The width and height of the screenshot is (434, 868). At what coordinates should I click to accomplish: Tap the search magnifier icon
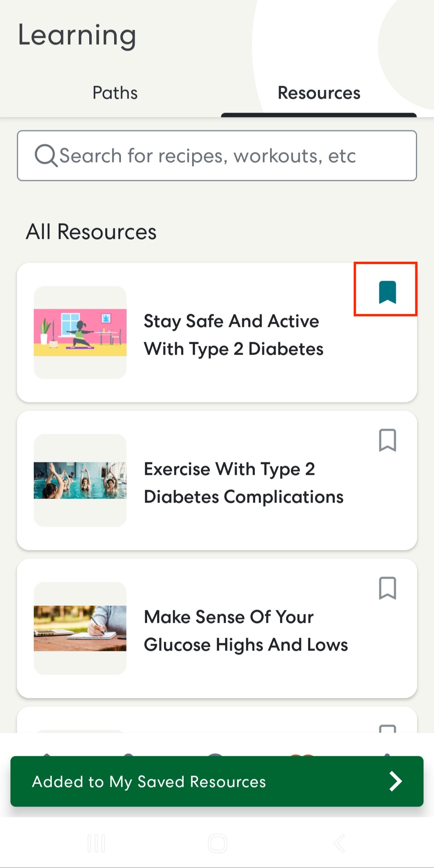click(x=46, y=156)
